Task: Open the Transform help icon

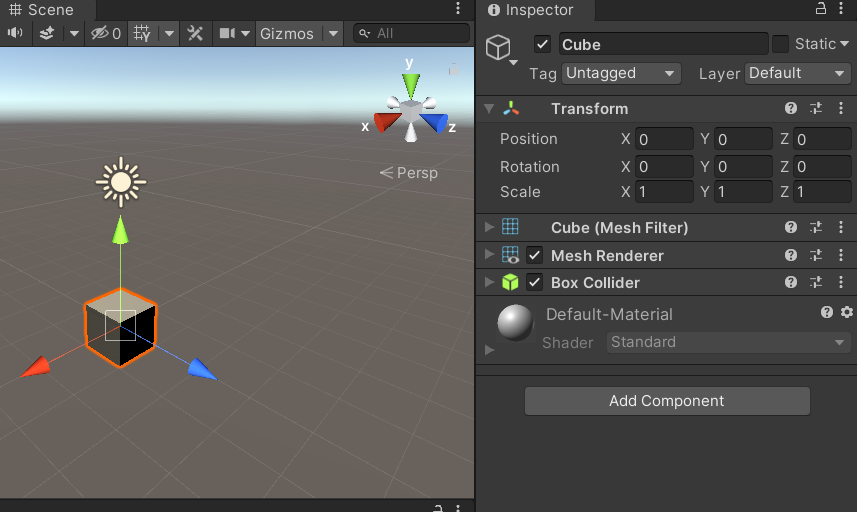Action: 791,109
